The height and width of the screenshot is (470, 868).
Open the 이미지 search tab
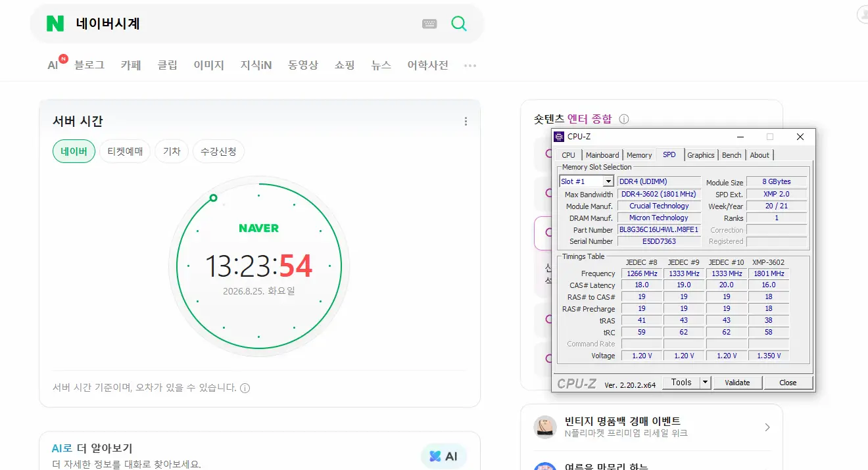tap(209, 65)
